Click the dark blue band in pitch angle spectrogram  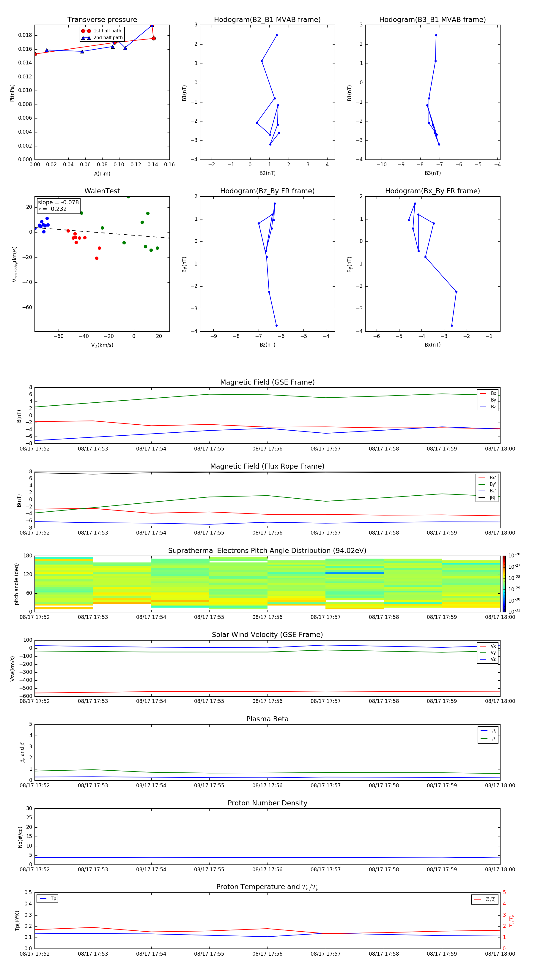point(354,573)
